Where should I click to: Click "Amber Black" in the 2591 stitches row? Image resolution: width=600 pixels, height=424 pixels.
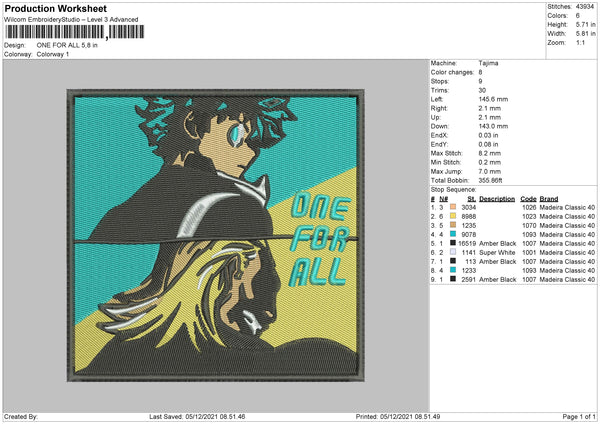(497, 279)
